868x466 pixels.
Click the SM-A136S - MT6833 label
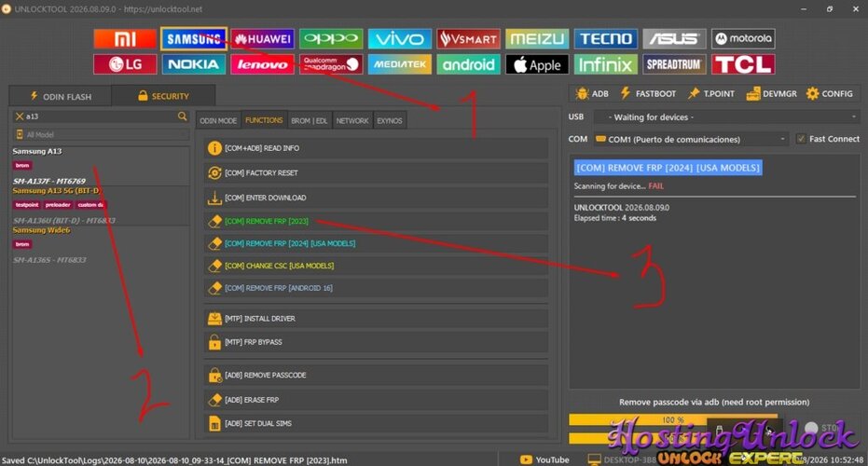click(49, 260)
